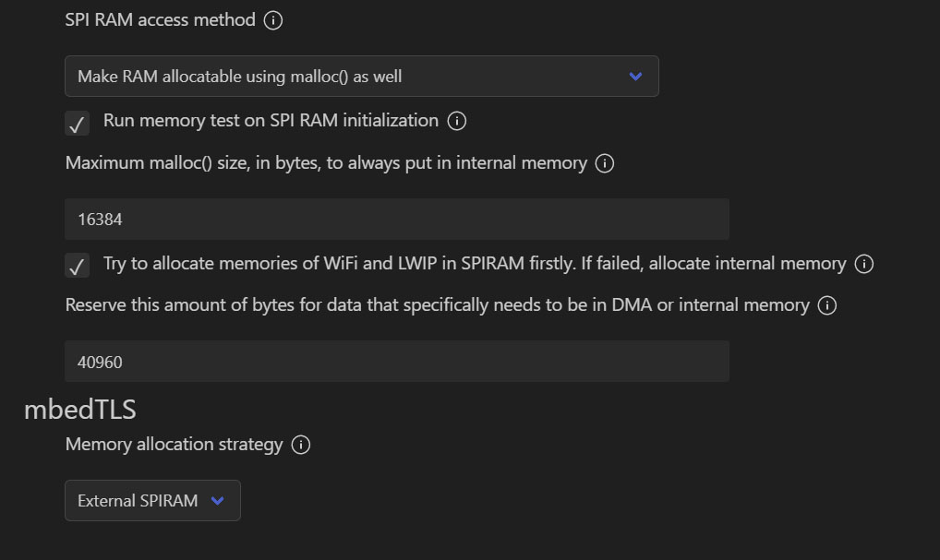940x560 pixels.
Task: Click the External SPIRAM dropdown text
Action: pyautogui.click(x=137, y=499)
